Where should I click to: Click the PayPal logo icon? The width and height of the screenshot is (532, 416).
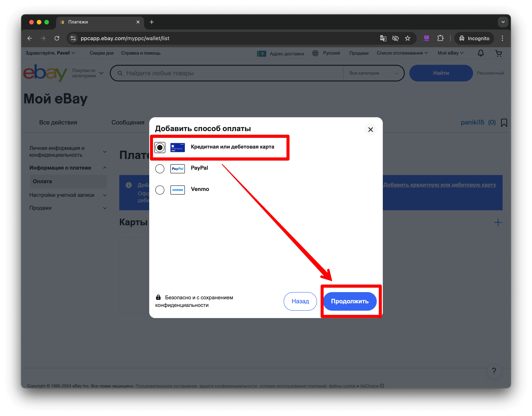177,169
